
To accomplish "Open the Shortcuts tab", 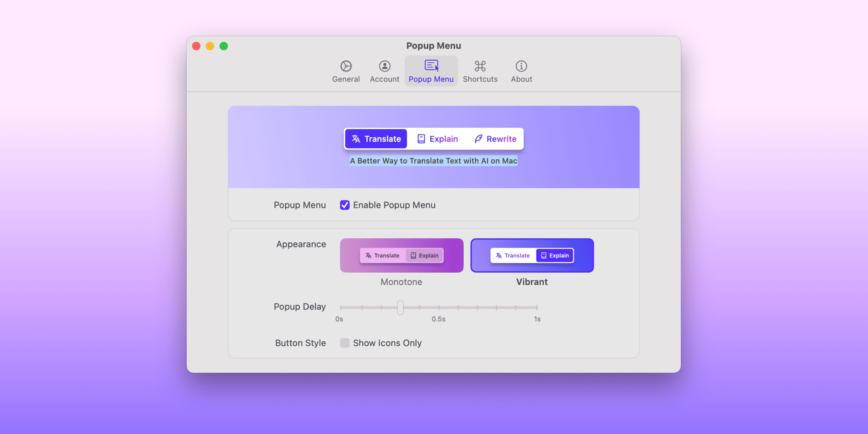I will 480,71.
